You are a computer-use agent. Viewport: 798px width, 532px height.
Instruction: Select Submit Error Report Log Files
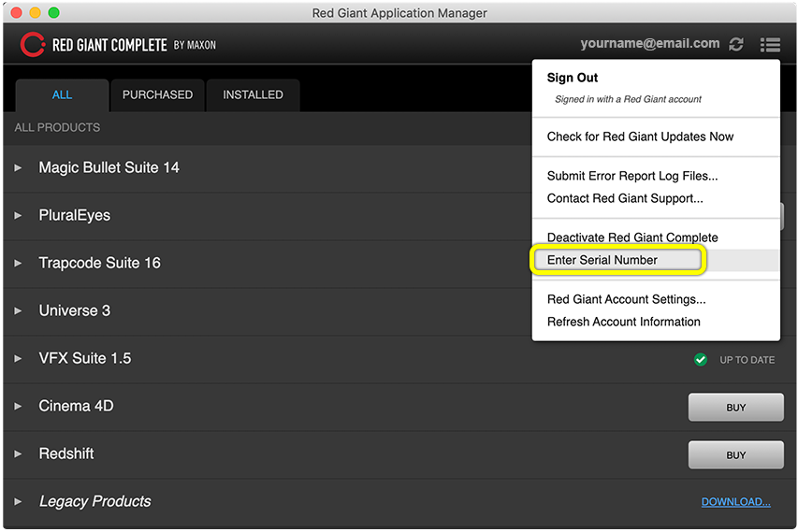[632, 176]
